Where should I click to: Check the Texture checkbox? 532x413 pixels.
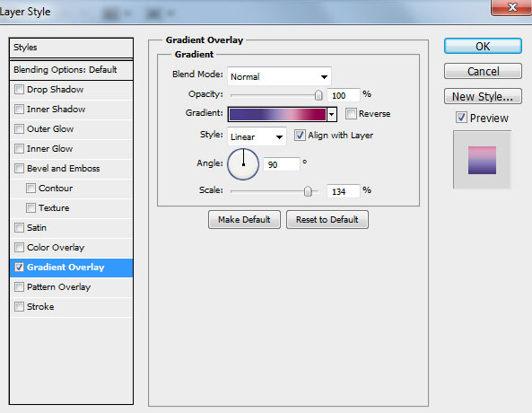pyautogui.click(x=31, y=207)
